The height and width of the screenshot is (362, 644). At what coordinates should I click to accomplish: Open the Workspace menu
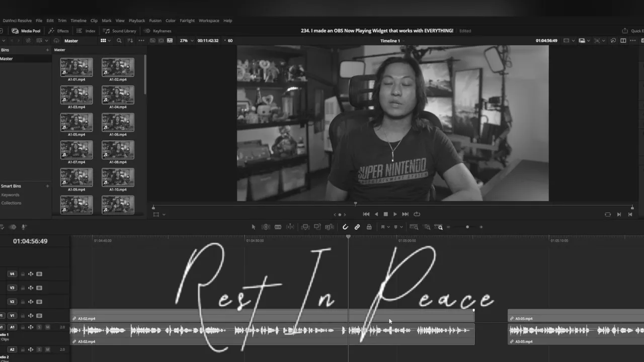[209, 21]
